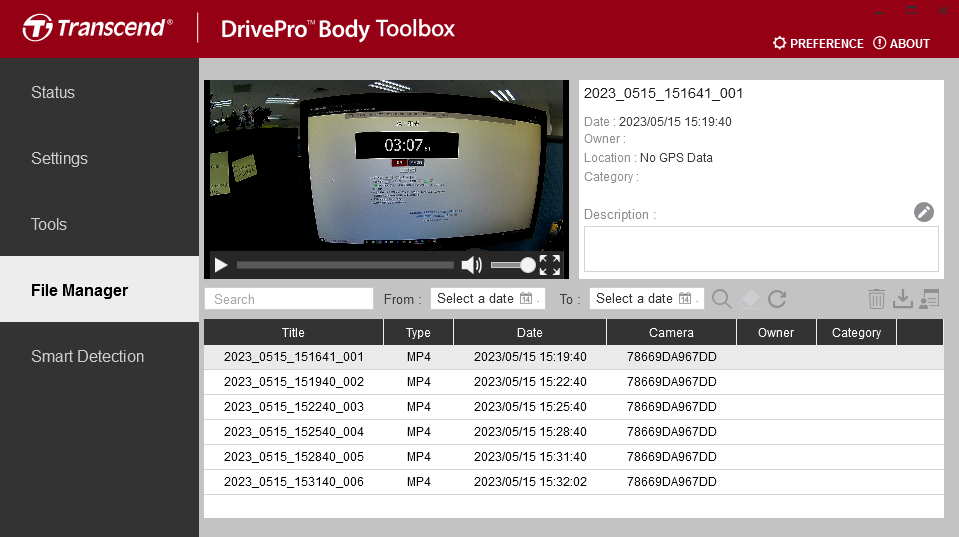The width and height of the screenshot is (959, 537).
Task: Sort by Type column header
Action: 418,333
